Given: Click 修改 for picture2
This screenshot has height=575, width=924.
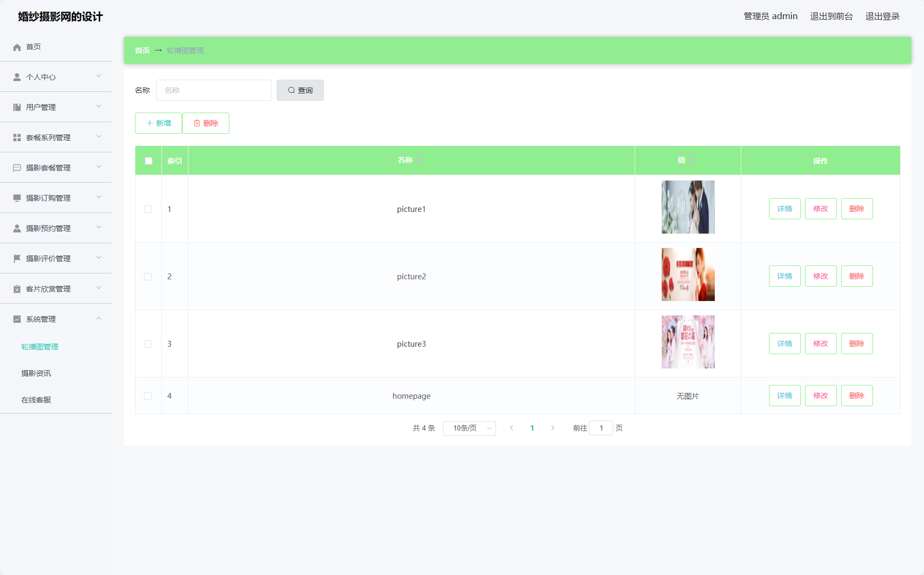Looking at the screenshot, I should [821, 276].
